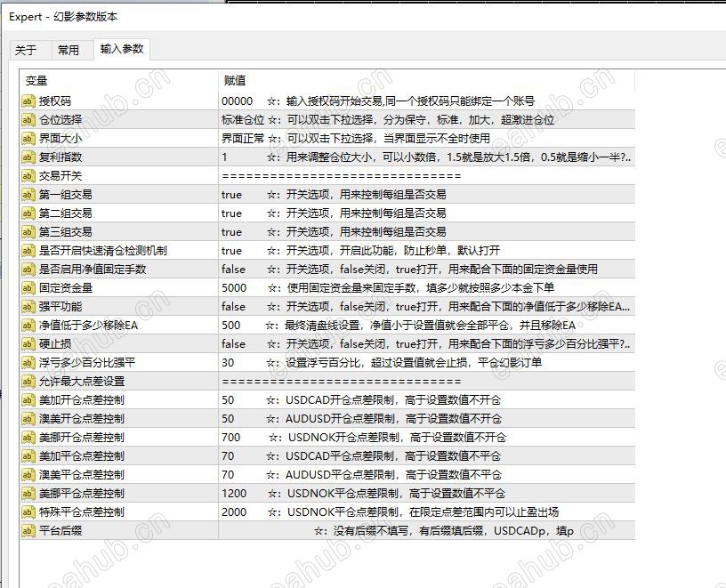The image size is (726, 588).
Task: Click the ab icon beside 固定资金量
Action: pyautogui.click(x=28, y=288)
